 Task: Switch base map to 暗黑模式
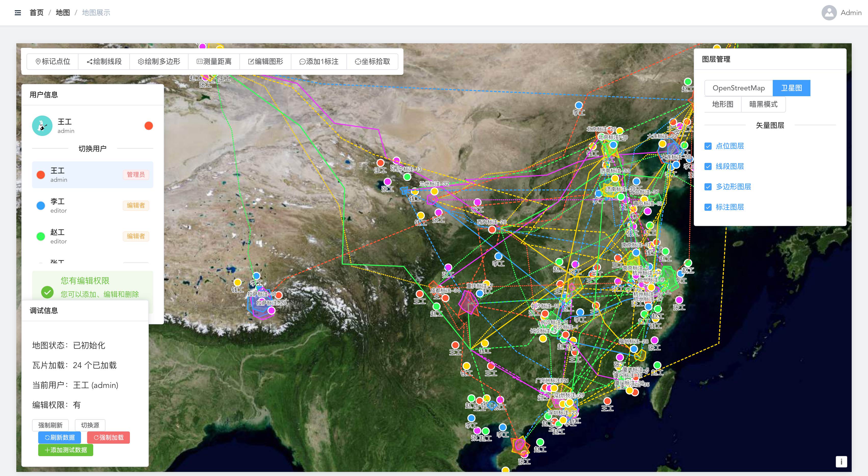pyautogui.click(x=763, y=104)
